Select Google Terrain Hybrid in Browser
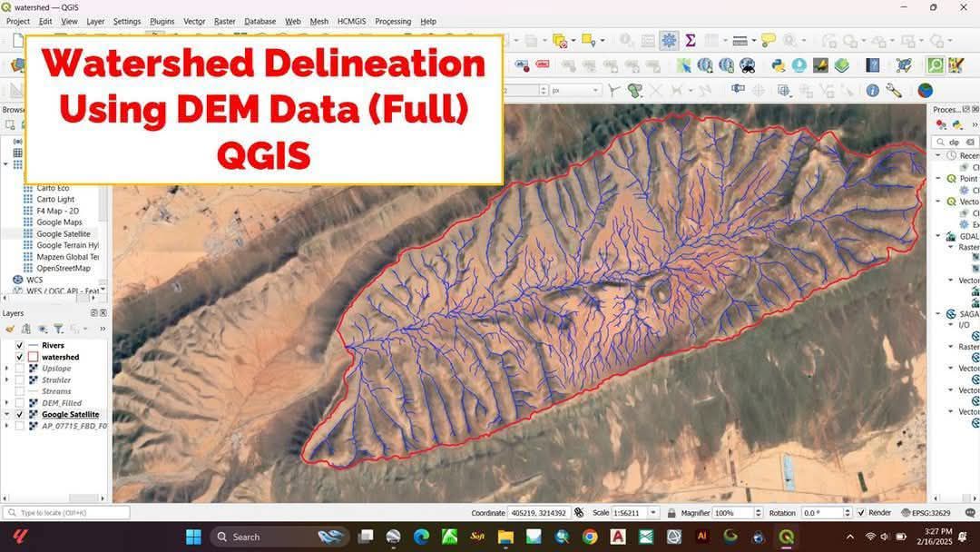Screen dimensions: 980x552 [67, 245]
